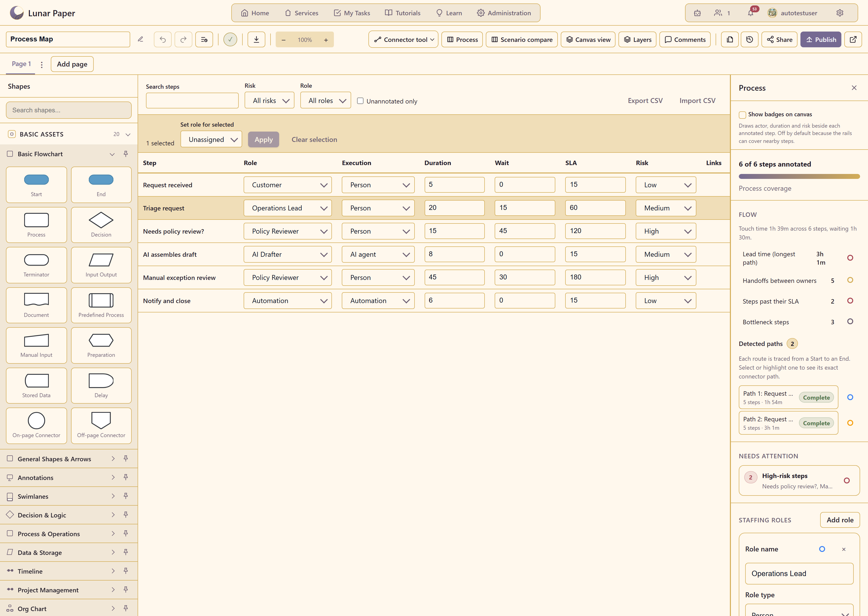Go to Home in navigation
Image resolution: width=868 pixels, height=616 pixels.
click(255, 13)
